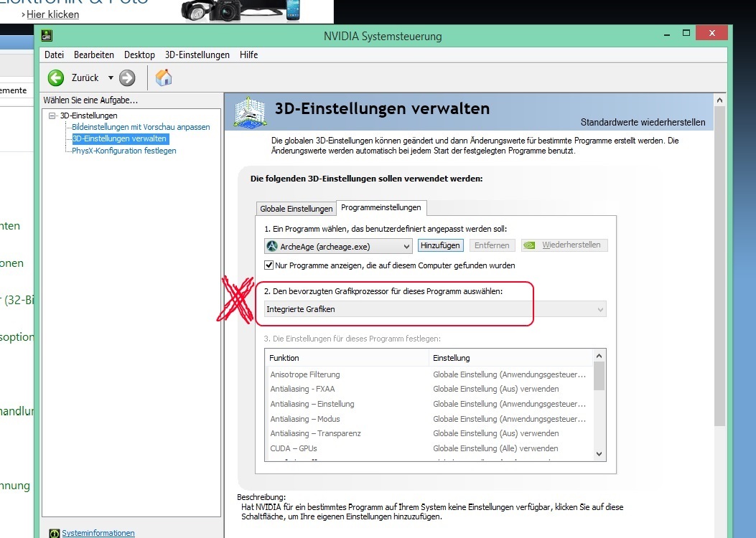756x538 pixels.
Task: Open the Integrierte Grafiken graphics processor dropdown
Action: point(435,309)
